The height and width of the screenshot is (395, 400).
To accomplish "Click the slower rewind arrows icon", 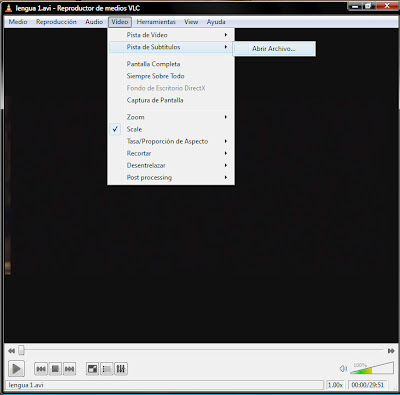I will click(11, 351).
